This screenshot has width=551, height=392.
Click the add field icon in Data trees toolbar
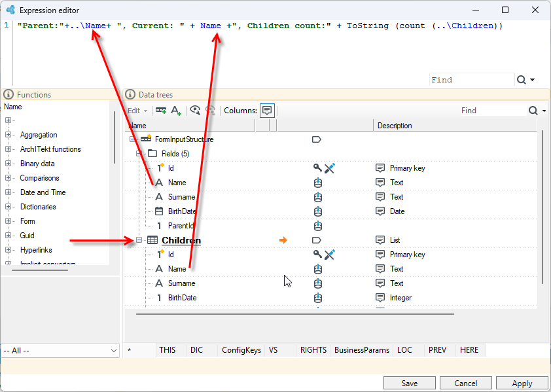pyautogui.click(x=161, y=111)
